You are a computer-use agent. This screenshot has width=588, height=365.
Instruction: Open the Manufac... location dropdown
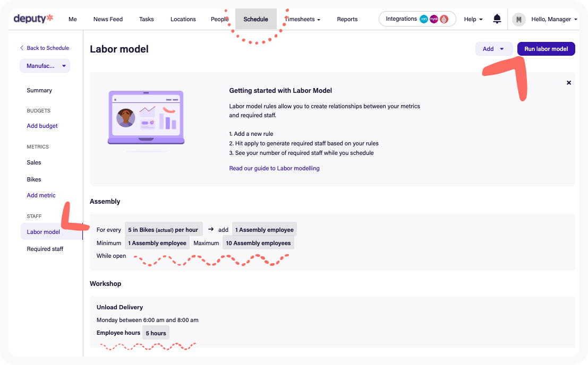pyautogui.click(x=45, y=66)
